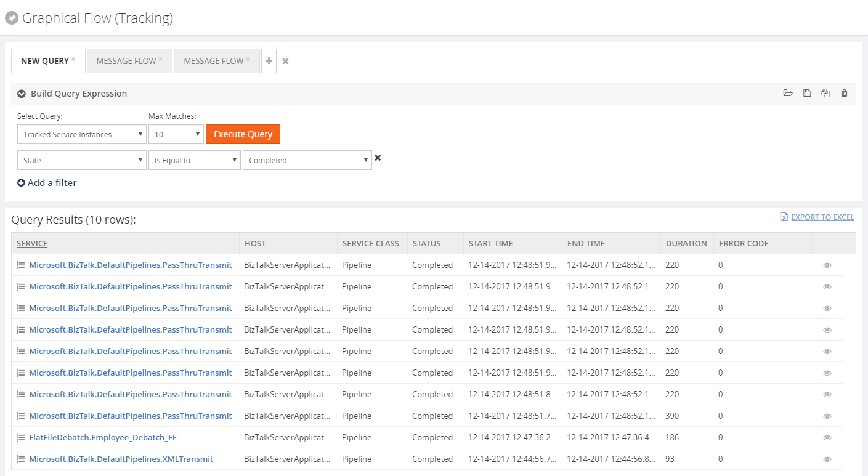
Task: Click the Export to Excel spreadsheet icon
Action: [784, 217]
